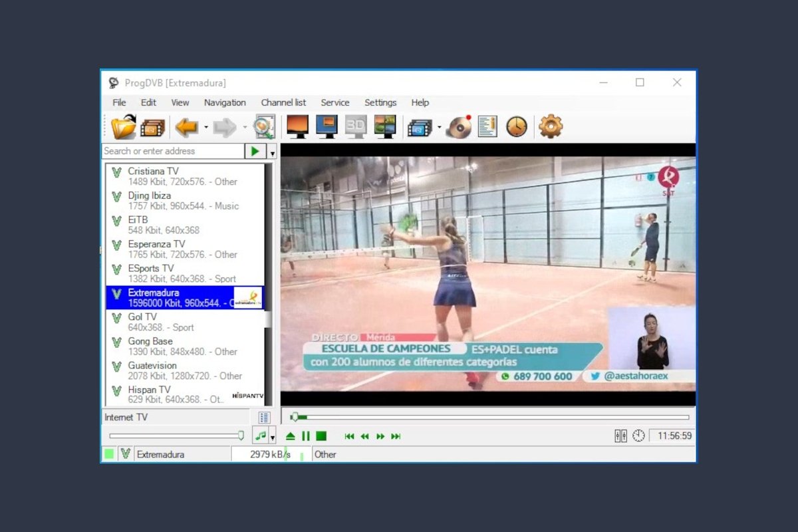Screen dimensions: 798x532
Task: Open the File menu
Action: 119,102
